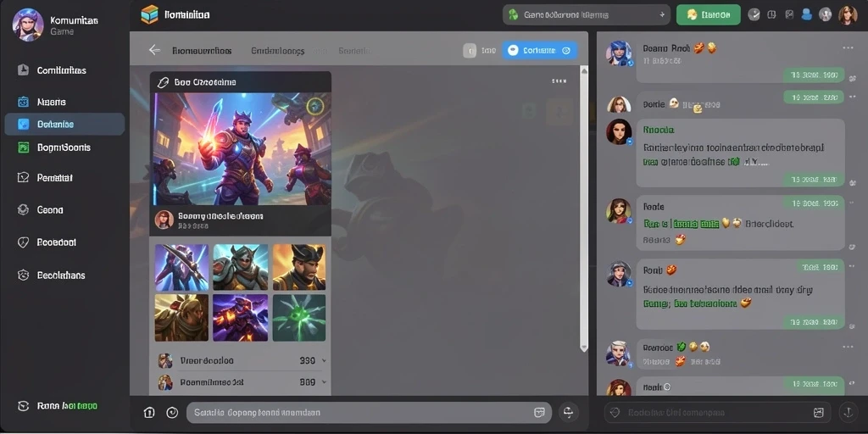Viewport: 868px width, 434px height.
Task: Switch to the first tab beside back arrow
Action: click(x=202, y=51)
